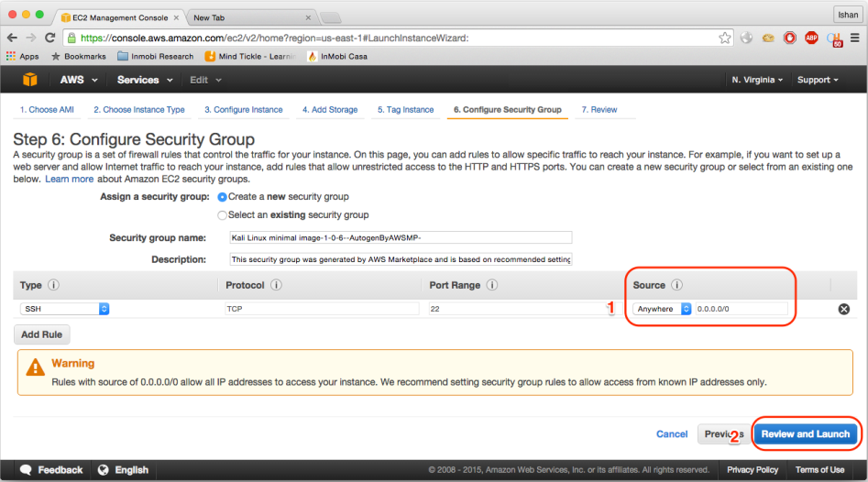Click the TCP protocol field
Viewport: 868px width, 482px height.
click(322, 309)
